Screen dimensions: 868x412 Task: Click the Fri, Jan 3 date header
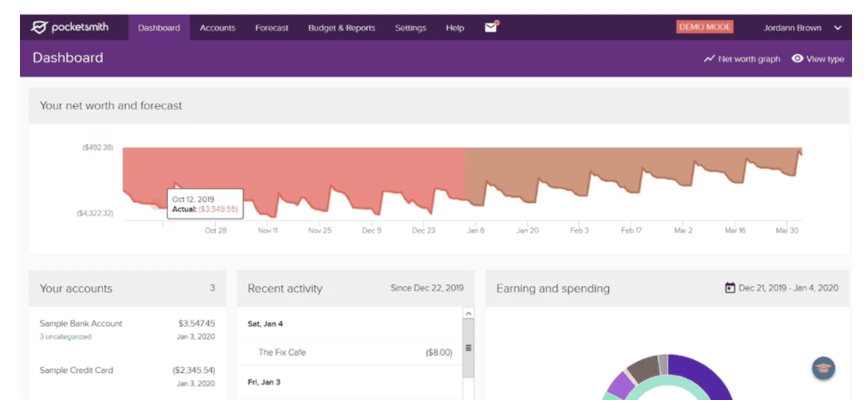point(264,382)
